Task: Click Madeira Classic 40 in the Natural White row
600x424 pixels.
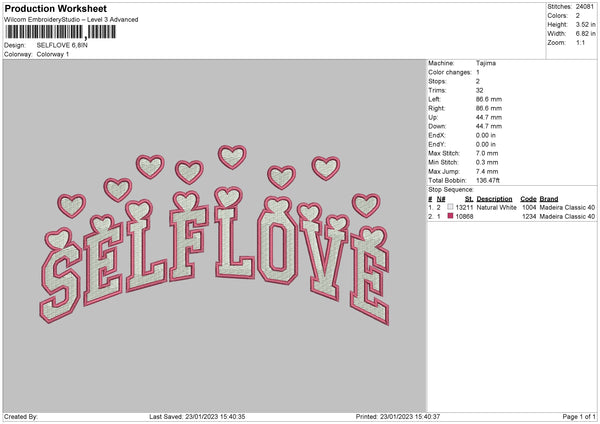Action: point(567,207)
